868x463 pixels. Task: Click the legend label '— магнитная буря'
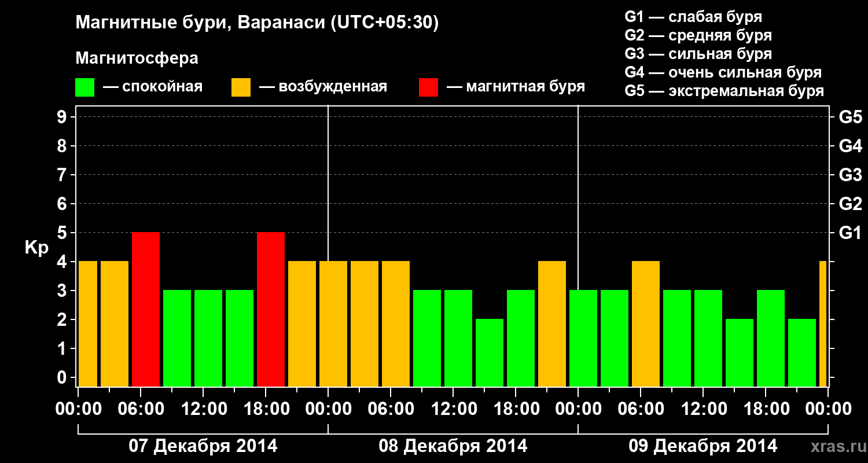pos(516,87)
